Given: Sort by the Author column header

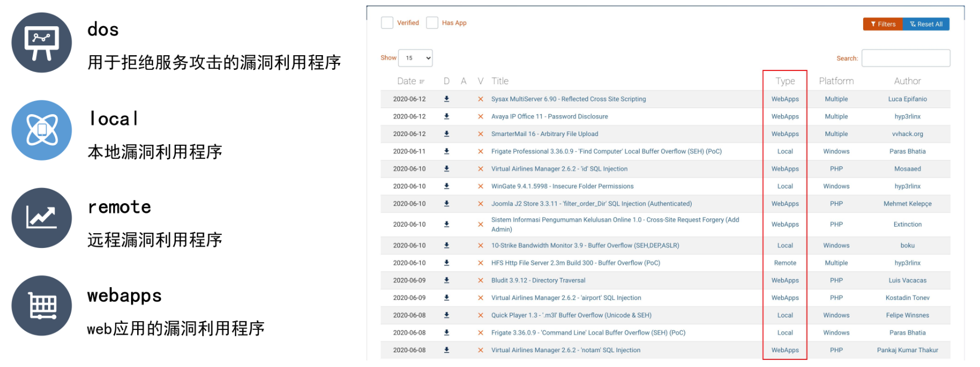Looking at the screenshot, I should click(x=907, y=81).
